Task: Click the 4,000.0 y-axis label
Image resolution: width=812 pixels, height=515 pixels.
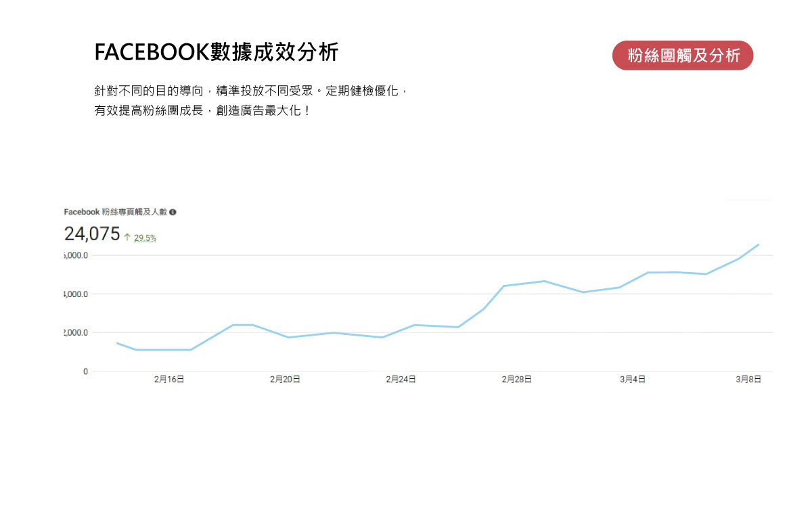Action: click(76, 294)
